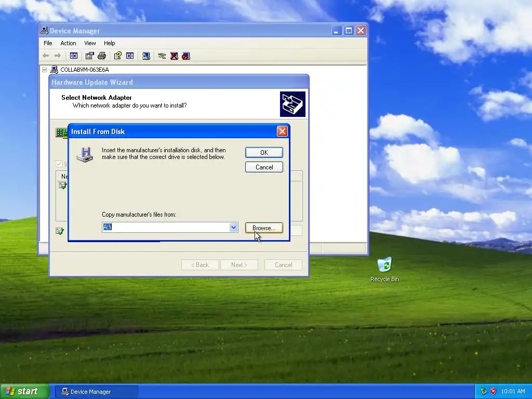Click the A:\ path input field
532x399 pixels.
coord(166,228)
